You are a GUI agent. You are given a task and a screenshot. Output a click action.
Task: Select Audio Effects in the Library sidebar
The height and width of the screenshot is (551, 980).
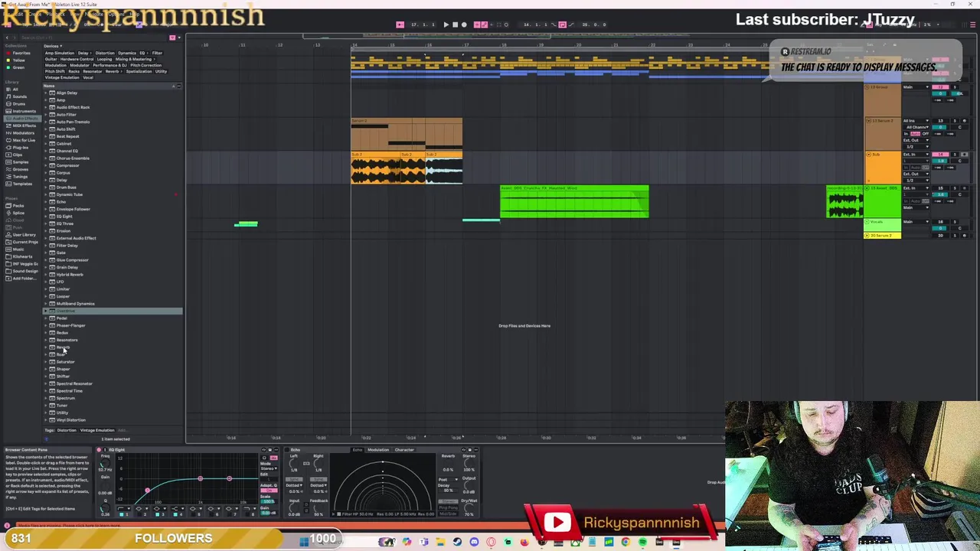pos(24,118)
